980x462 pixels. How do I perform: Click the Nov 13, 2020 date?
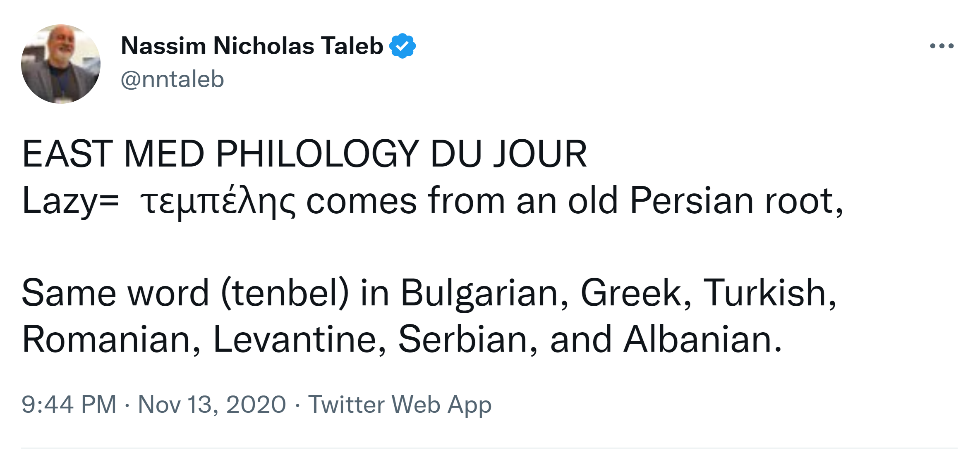(212, 404)
